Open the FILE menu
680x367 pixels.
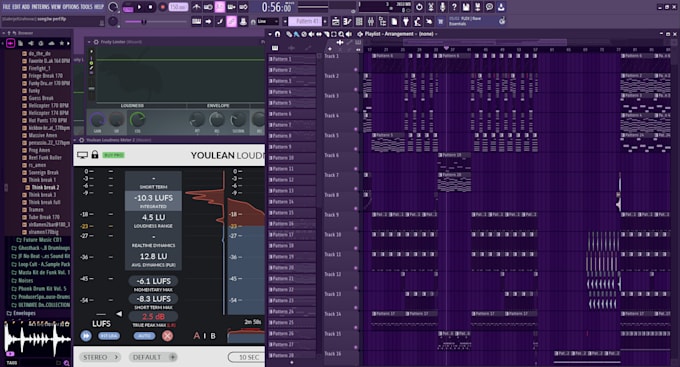[x=7, y=7]
